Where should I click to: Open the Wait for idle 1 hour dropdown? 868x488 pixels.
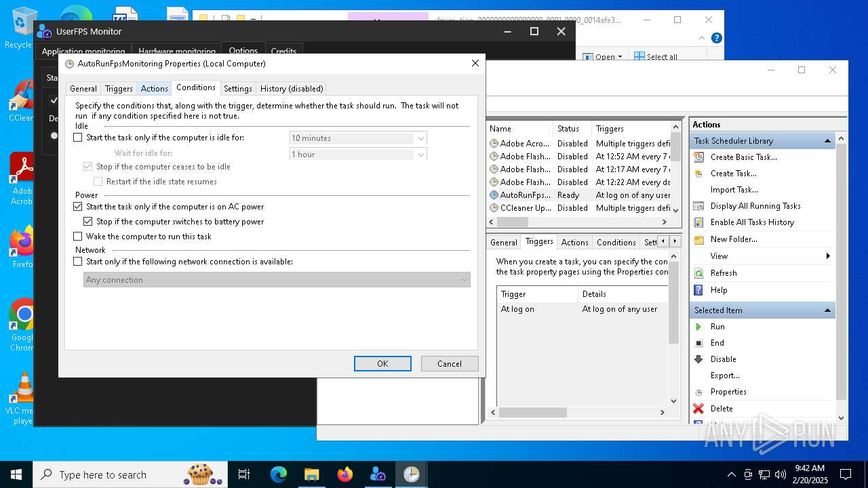click(x=421, y=155)
